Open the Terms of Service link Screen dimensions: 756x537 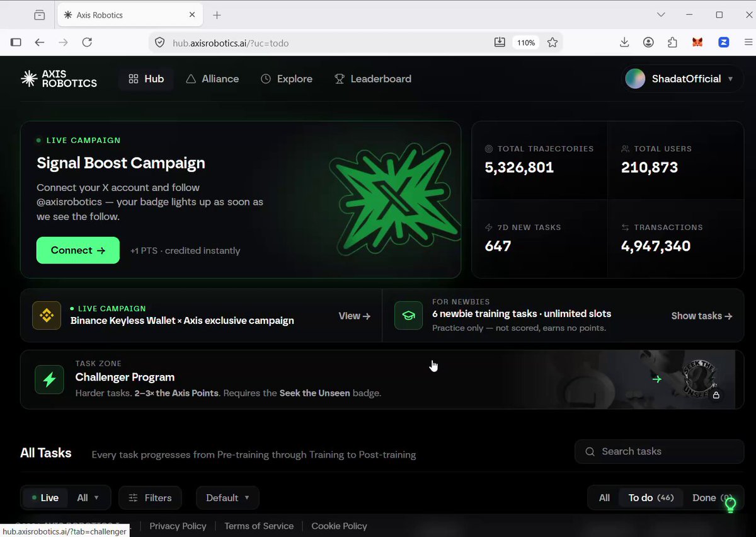pos(259,526)
